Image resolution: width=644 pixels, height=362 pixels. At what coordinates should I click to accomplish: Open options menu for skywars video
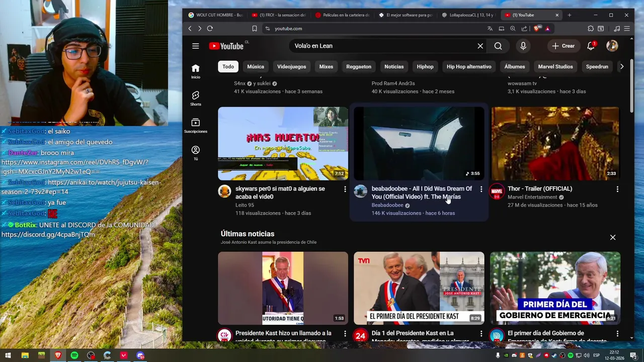click(x=345, y=189)
